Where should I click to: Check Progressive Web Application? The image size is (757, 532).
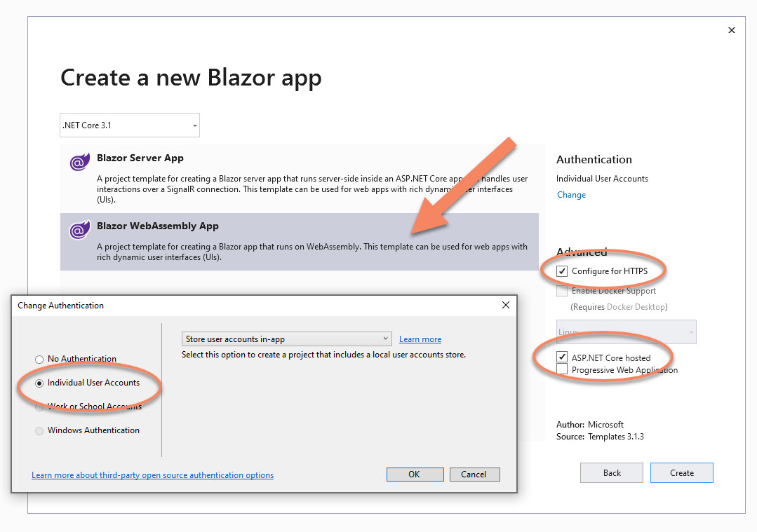pyautogui.click(x=562, y=369)
